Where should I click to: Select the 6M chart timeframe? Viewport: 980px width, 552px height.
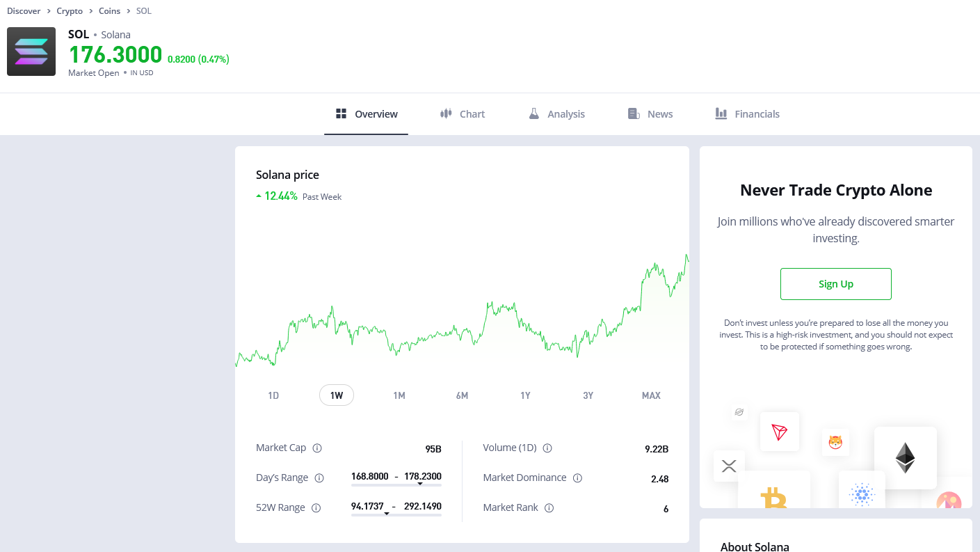(462, 395)
